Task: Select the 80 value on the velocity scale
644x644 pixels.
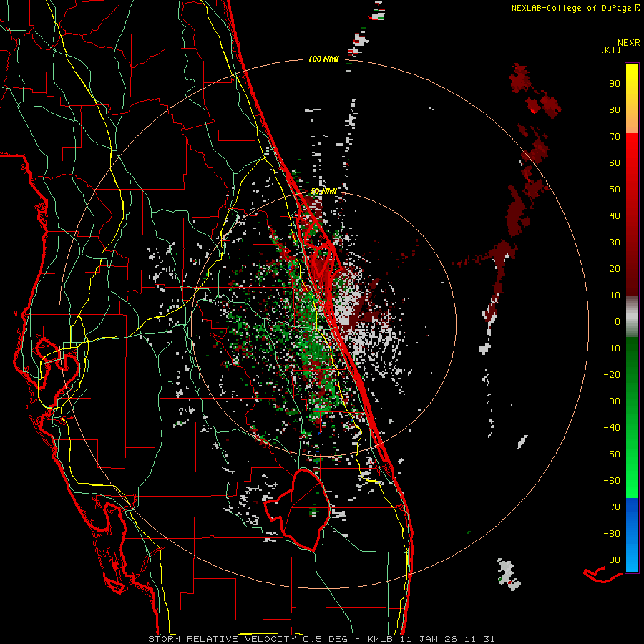Action: [615, 109]
